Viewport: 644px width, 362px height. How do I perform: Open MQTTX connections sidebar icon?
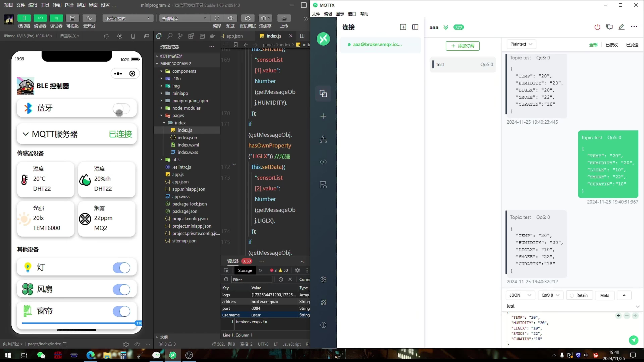pos(323,94)
